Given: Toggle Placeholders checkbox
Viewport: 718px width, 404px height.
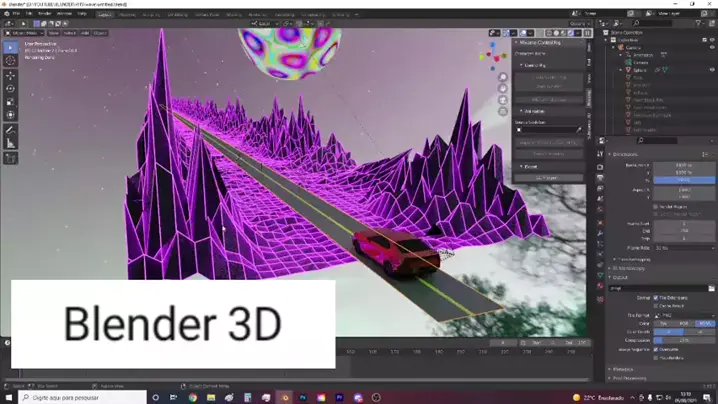Looking at the screenshot, I should 656,358.
